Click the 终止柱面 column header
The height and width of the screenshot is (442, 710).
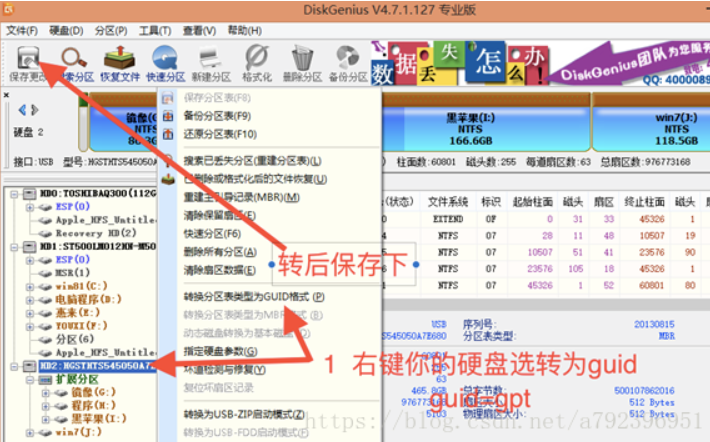coord(644,202)
